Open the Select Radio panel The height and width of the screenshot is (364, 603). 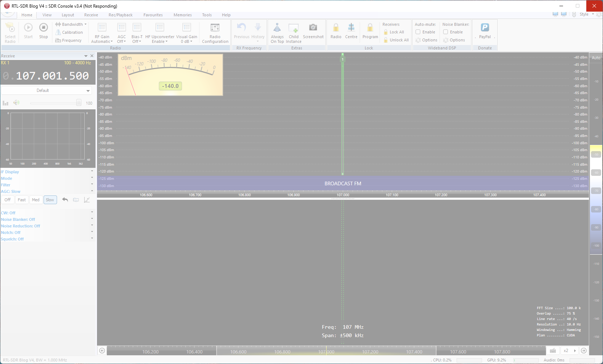[10, 32]
